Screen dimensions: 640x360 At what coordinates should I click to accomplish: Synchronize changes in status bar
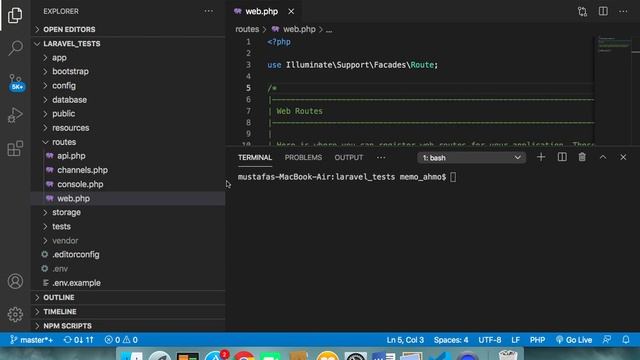(78, 340)
